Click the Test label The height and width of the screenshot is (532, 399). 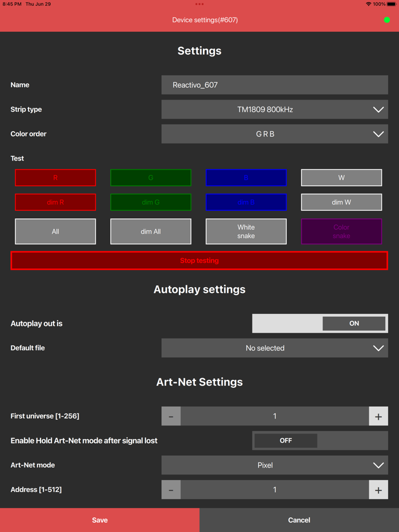coord(17,158)
